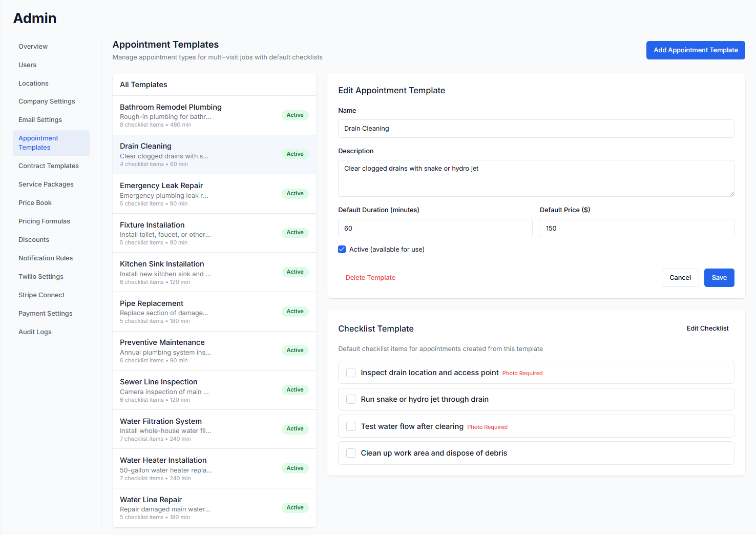Click '6 checklist items • 120 min' under Sewer Line

click(155, 400)
